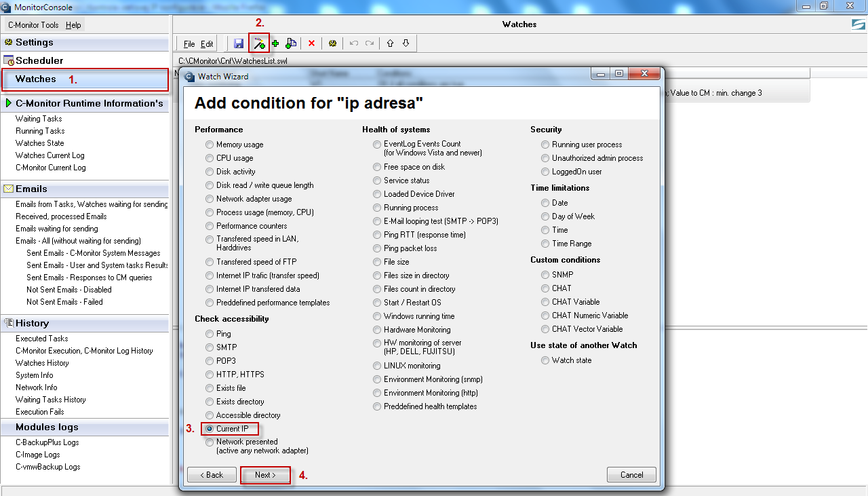Select the Network adapter usage option
868x496 pixels.
click(210, 199)
